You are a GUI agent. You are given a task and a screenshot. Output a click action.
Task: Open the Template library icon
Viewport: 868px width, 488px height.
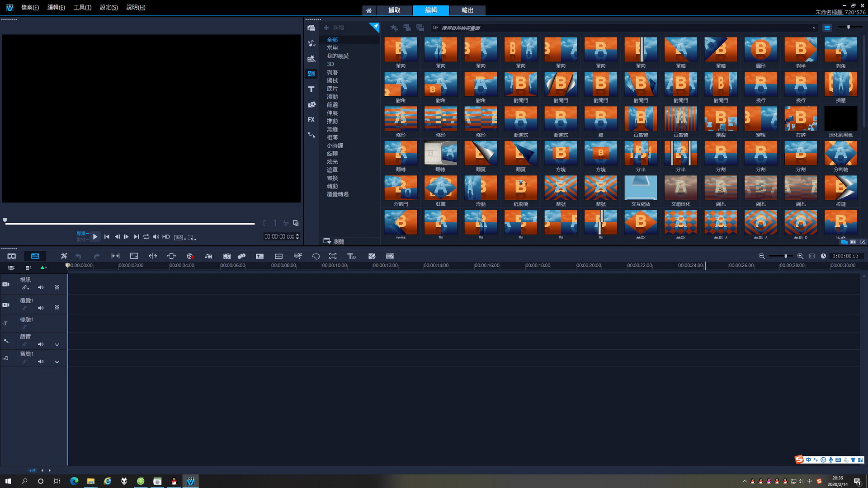tap(311, 59)
